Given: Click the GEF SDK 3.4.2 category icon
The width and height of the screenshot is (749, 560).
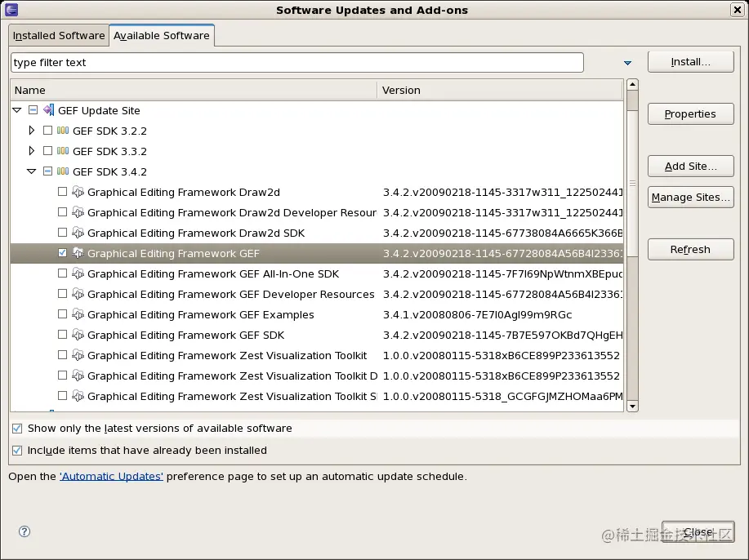Looking at the screenshot, I should [63, 171].
